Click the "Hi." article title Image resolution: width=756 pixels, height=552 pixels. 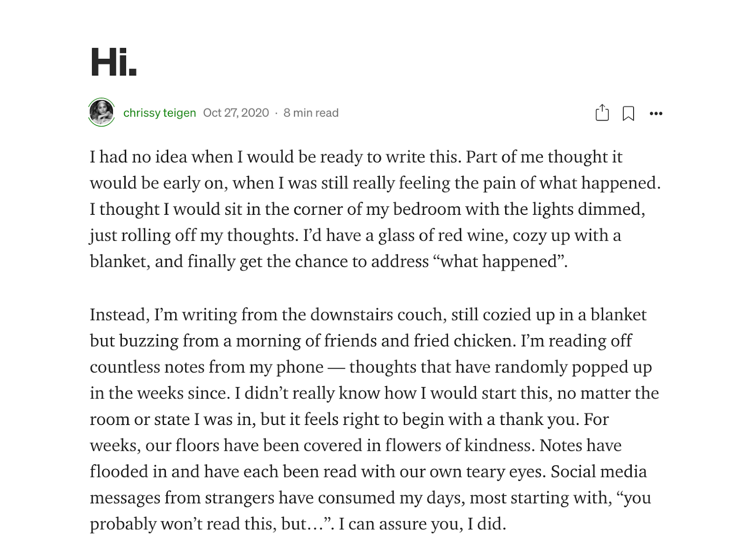coord(114,62)
